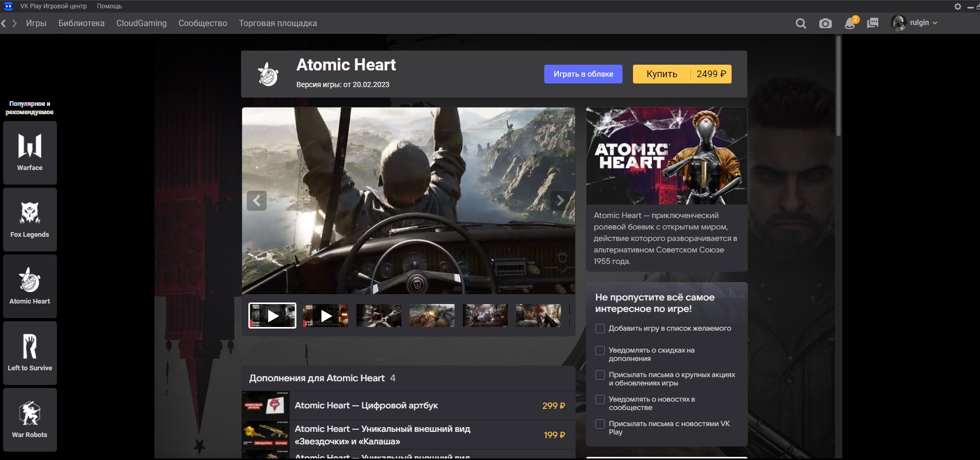
Task: Open the chat messages icon
Action: click(x=873, y=23)
